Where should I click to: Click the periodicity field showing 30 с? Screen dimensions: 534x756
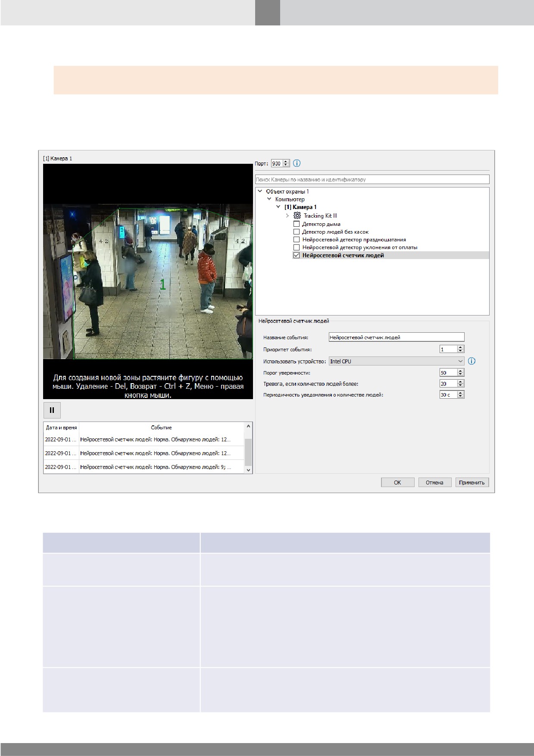click(448, 394)
